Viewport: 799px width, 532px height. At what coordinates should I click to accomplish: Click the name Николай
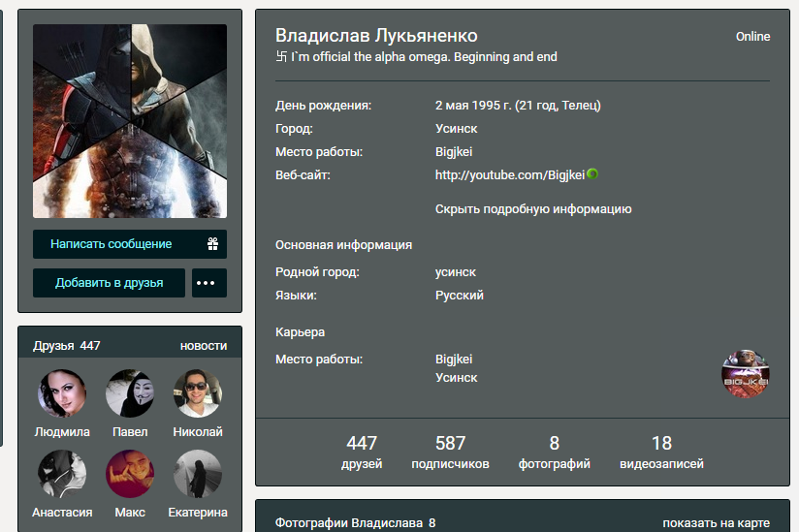[x=198, y=432]
